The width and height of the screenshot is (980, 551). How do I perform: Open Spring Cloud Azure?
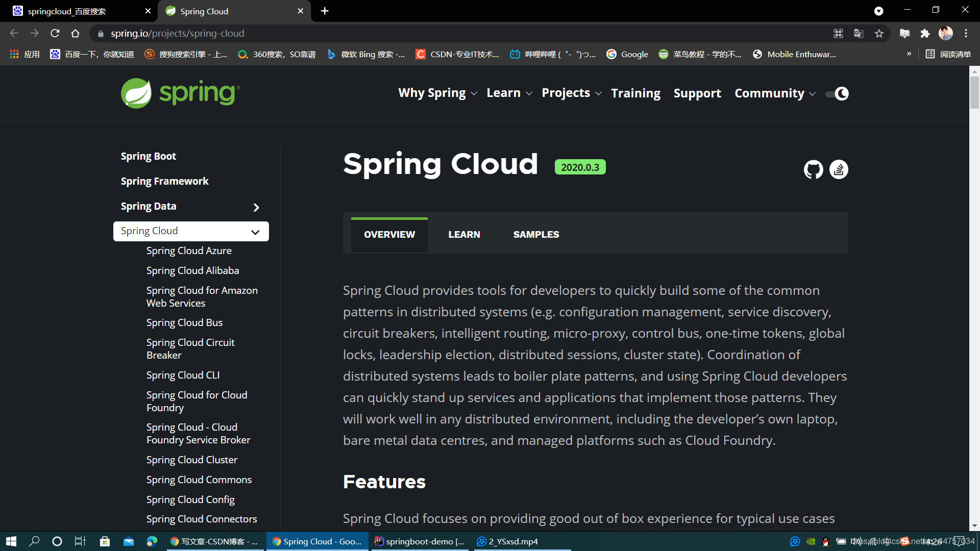coord(189,251)
